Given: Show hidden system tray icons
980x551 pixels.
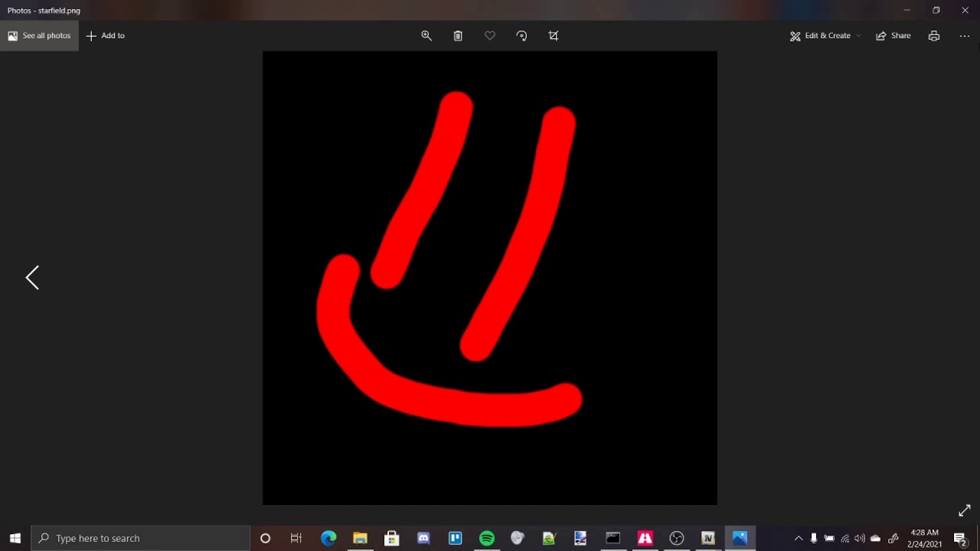Looking at the screenshot, I should (x=799, y=538).
